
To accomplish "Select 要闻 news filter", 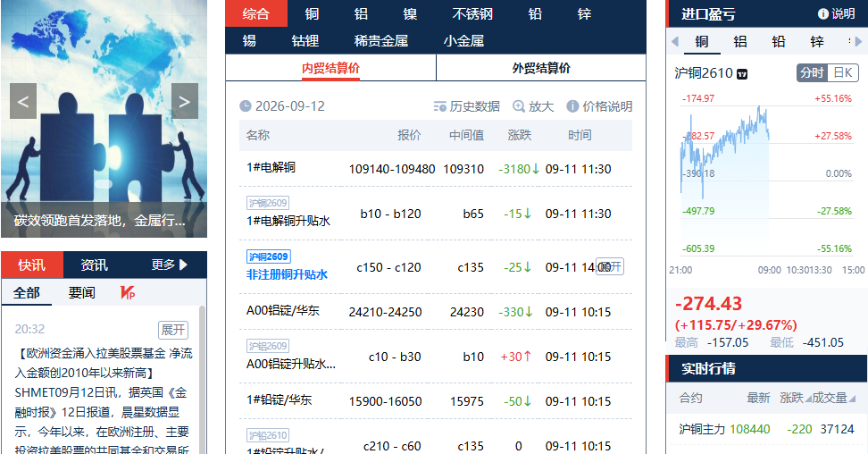I will pos(81,292).
